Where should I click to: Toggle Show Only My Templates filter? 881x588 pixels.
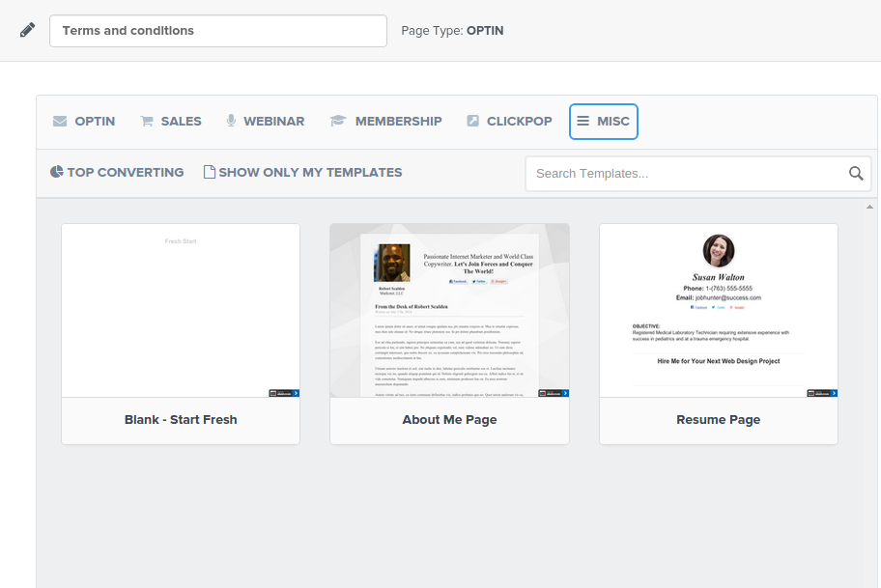tap(302, 172)
